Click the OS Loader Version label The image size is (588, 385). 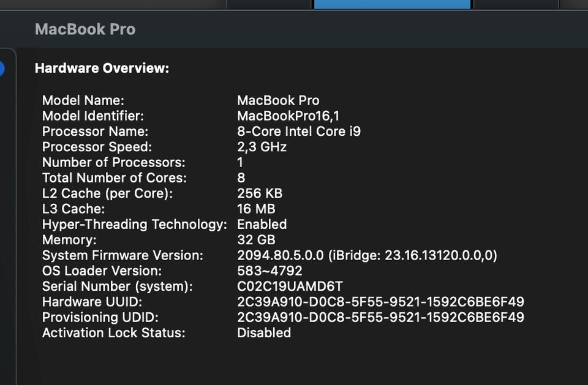(x=102, y=271)
